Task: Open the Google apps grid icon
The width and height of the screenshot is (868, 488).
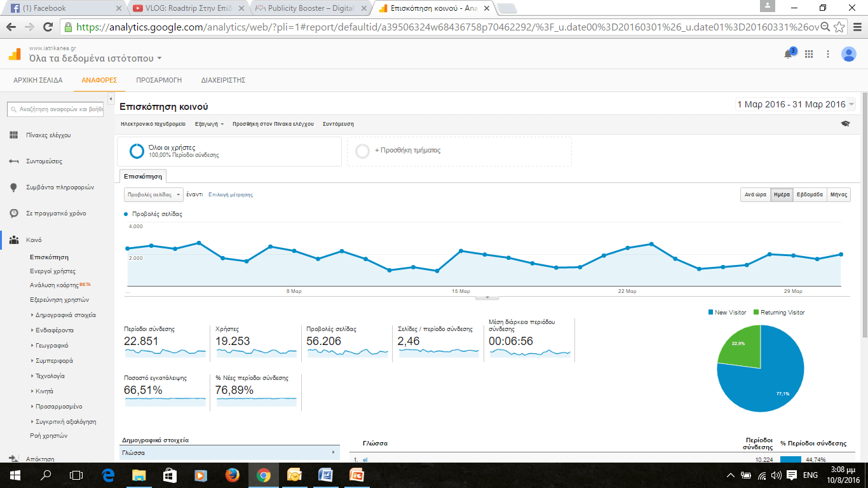Action: pos(809,55)
